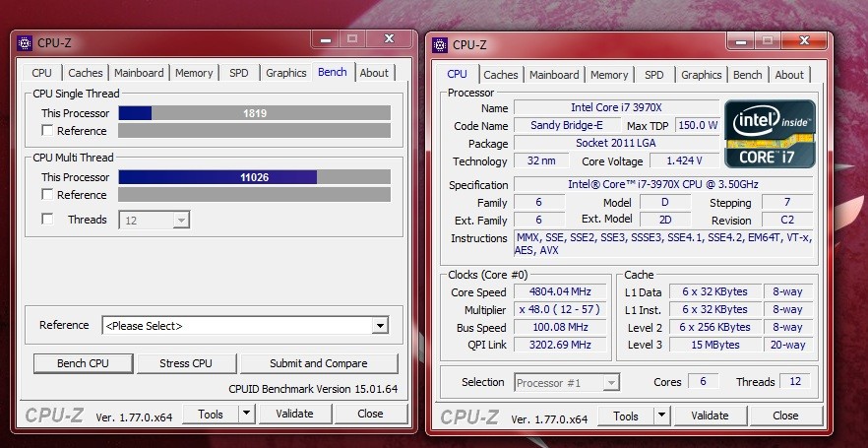Click Code Name field Sandy Bridge-E
The height and width of the screenshot is (448, 868).
tap(566, 125)
